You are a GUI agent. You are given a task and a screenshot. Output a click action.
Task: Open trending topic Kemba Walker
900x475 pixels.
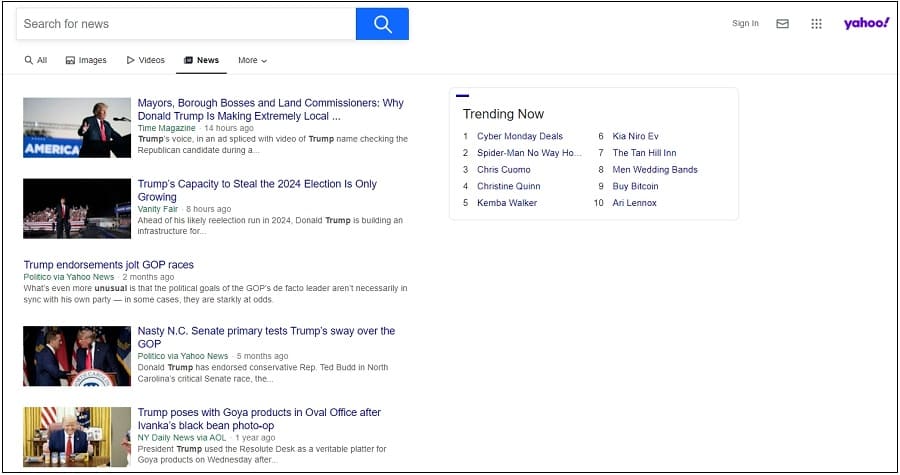click(x=507, y=203)
